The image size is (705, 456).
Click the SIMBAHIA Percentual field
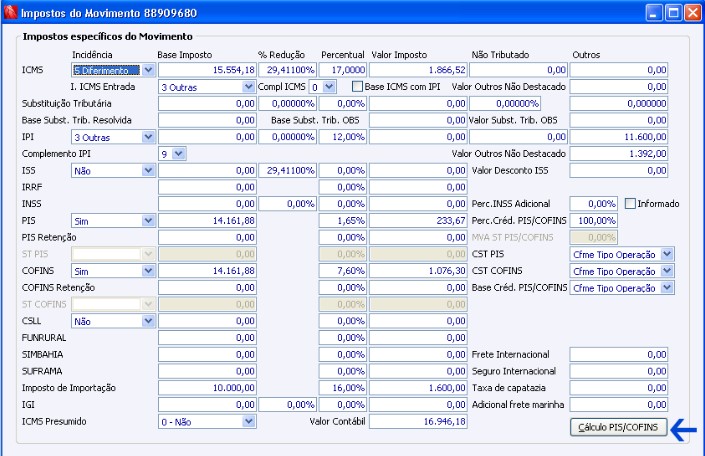point(343,354)
